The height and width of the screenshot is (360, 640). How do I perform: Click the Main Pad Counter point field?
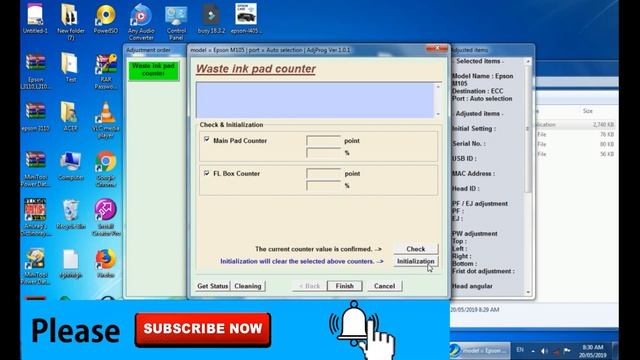[323, 140]
